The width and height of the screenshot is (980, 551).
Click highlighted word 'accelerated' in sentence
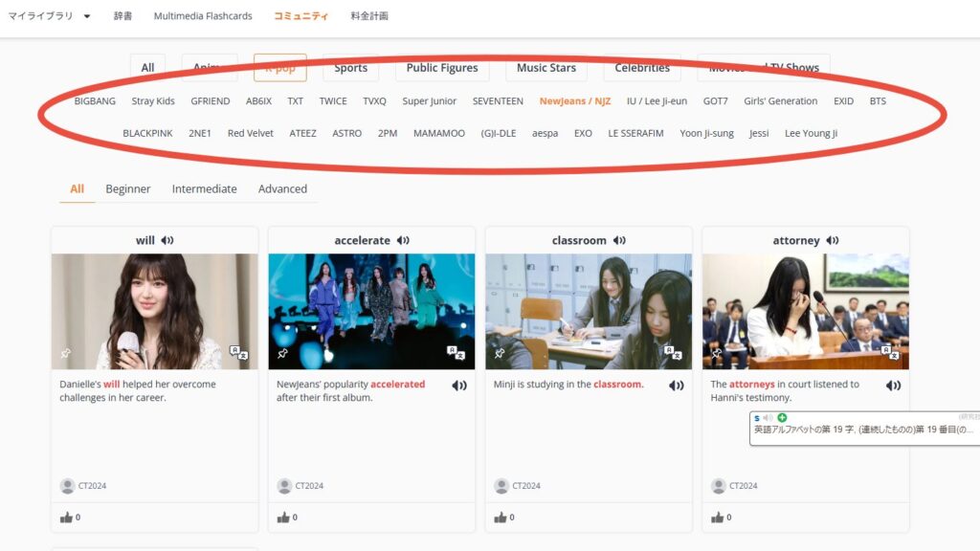click(397, 385)
